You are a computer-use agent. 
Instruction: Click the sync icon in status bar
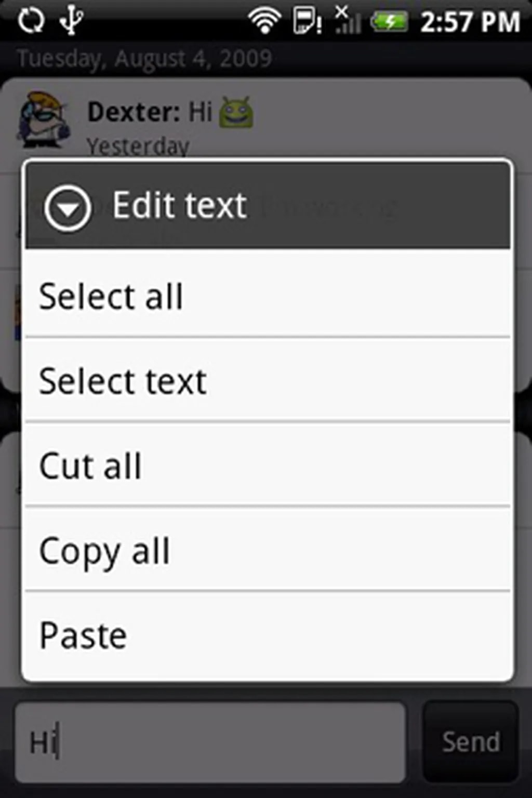tap(31, 21)
